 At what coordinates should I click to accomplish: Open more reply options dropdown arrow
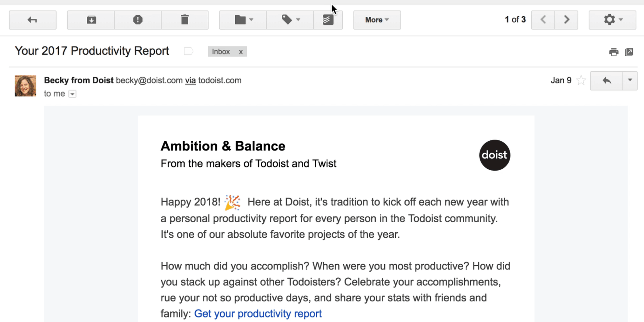click(630, 80)
